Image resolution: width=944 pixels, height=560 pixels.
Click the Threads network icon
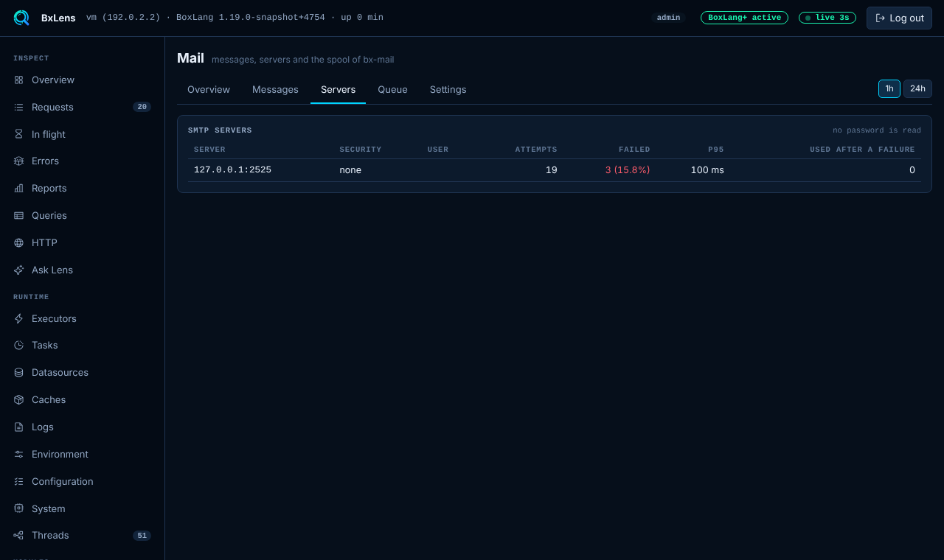click(18, 535)
